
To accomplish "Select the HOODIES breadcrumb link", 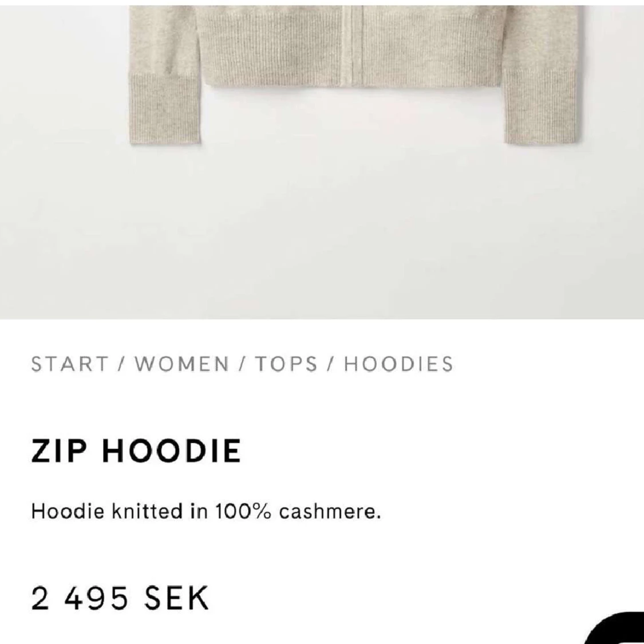I will tap(398, 364).
